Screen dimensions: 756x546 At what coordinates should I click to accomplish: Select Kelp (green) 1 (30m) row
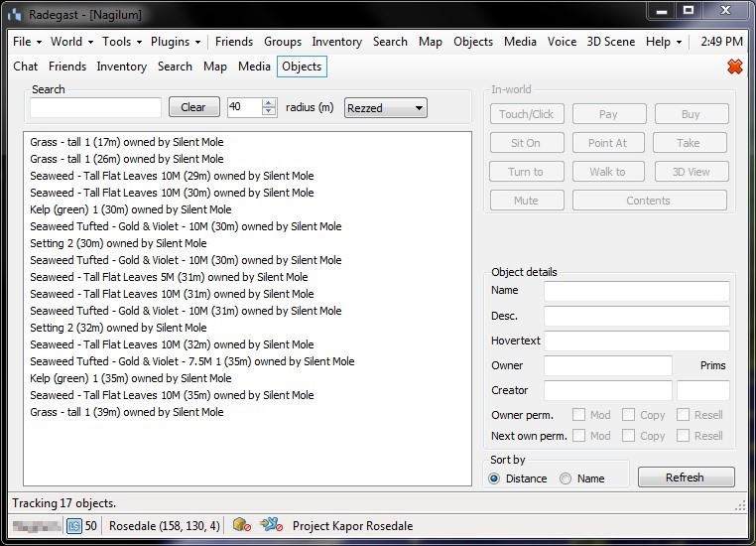(x=131, y=209)
